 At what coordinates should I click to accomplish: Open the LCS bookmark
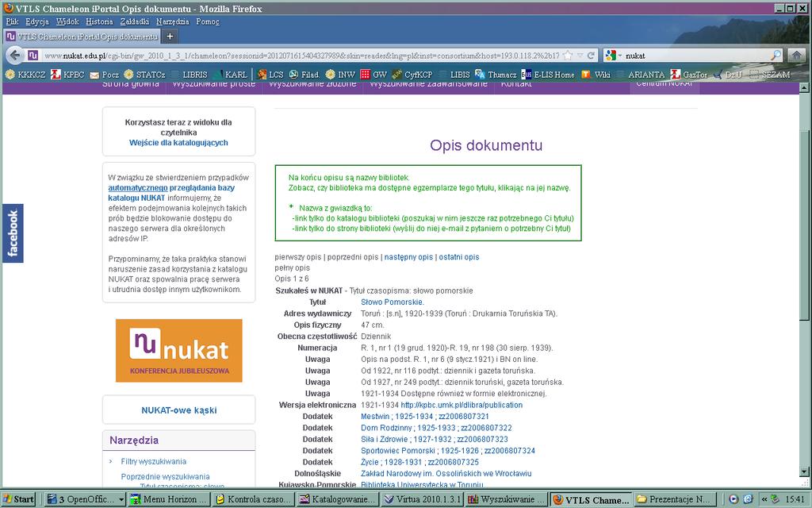[x=270, y=75]
